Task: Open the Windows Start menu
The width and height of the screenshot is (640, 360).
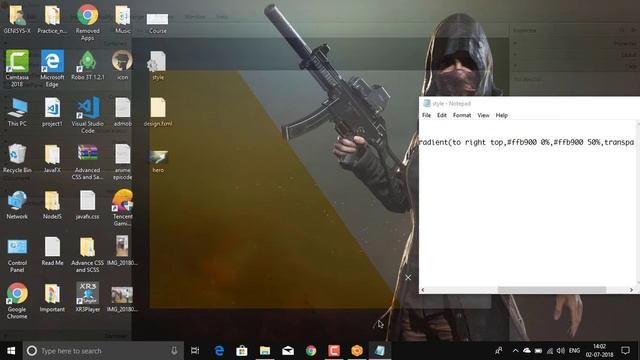Action: pyautogui.click(x=11, y=351)
